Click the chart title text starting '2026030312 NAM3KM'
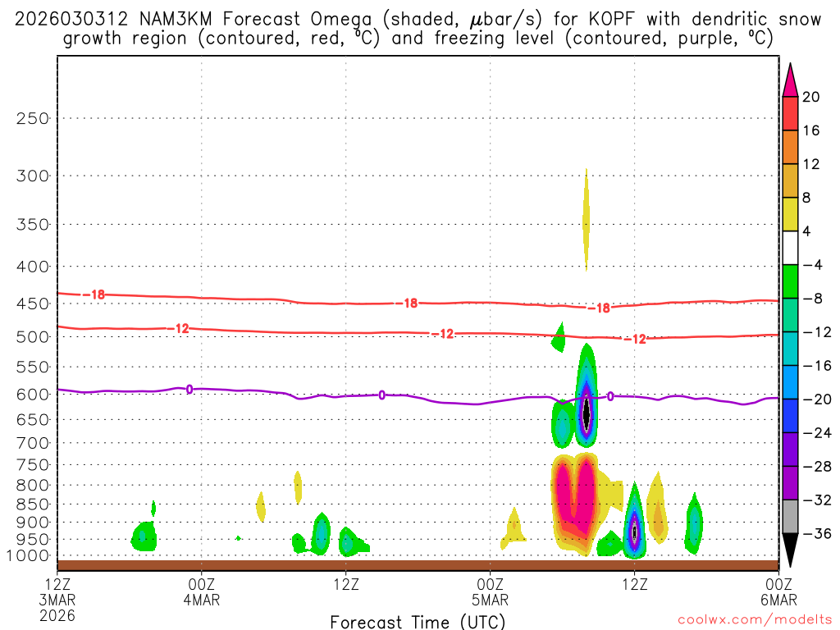This screenshot has width=840, height=630. point(418,29)
